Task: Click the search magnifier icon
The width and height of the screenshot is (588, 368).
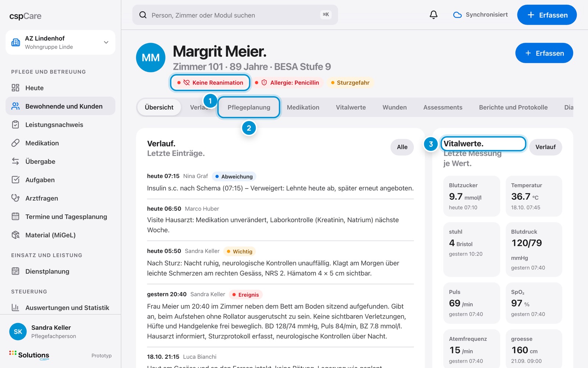Action: coord(143,15)
